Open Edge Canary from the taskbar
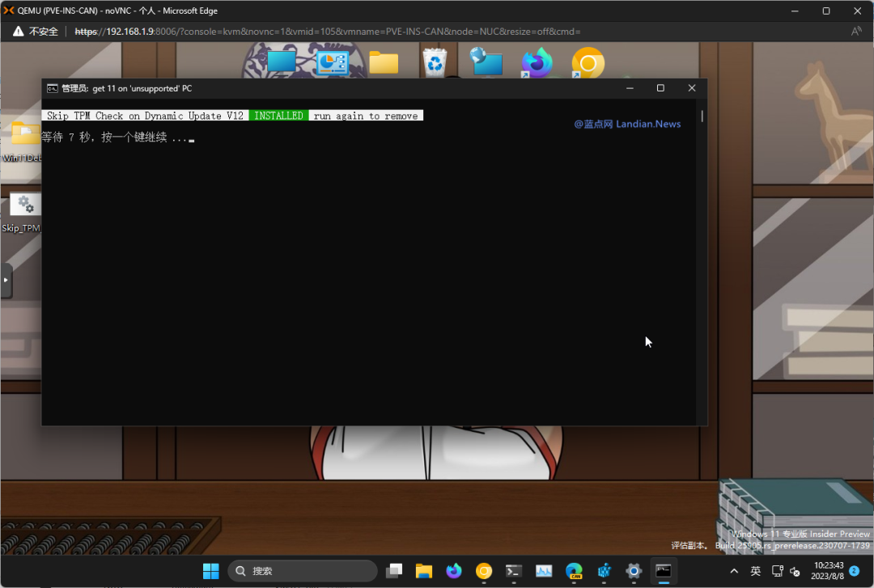This screenshot has height=588, width=874. pos(574,571)
